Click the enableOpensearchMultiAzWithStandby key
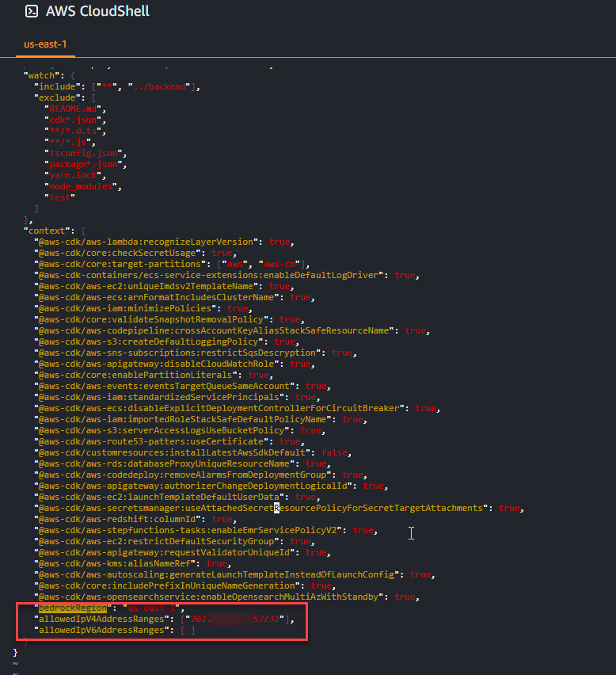The height and width of the screenshot is (675, 616). [x=211, y=597]
